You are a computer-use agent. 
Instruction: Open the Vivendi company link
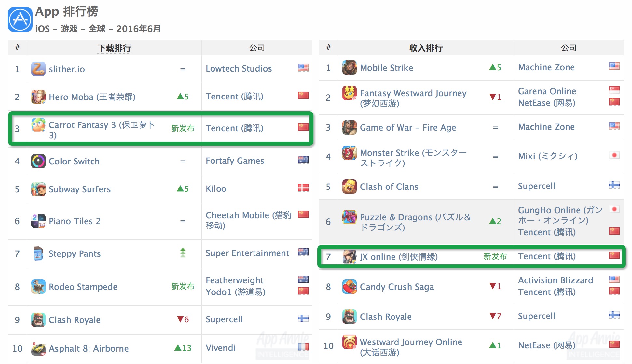(221, 348)
